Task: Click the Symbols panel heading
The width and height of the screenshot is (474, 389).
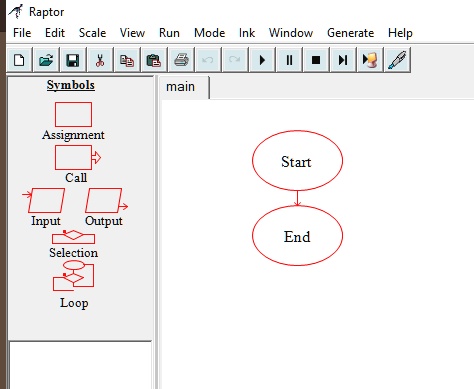Action: [x=71, y=85]
